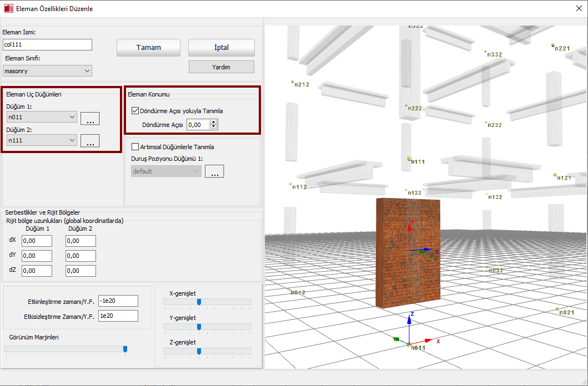The width and height of the screenshot is (588, 386).
Task: Click the X-genişlet slider handle
Action: click(x=199, y=302)
